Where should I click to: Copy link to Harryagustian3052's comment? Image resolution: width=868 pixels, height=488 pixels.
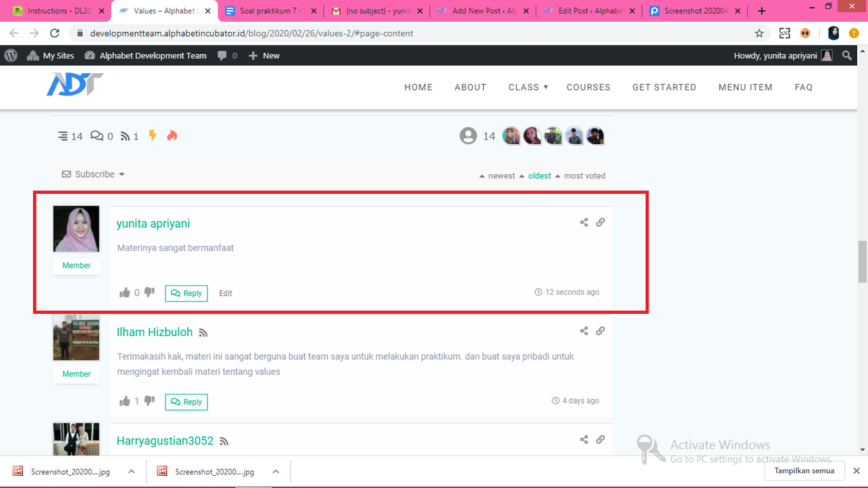(600, 439)
